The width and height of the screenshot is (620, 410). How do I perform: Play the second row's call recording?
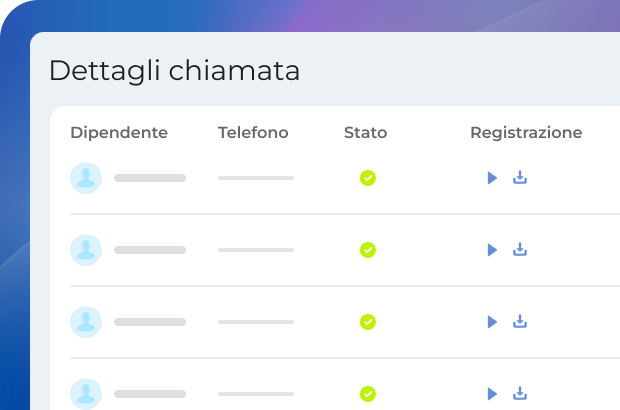tap(492, 250)
